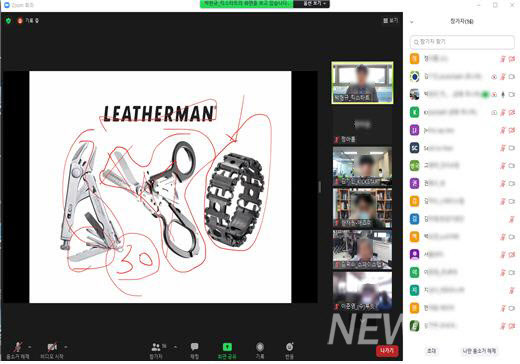Click the red recording indicator icon
Screen dimensions: 520x364
(20, 21)
